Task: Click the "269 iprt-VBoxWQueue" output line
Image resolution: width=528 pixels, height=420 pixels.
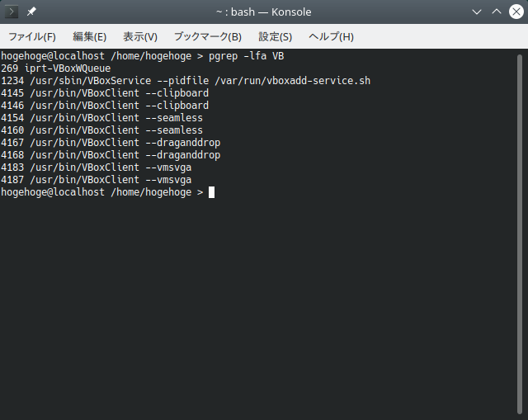Action: click(x=55, y=68)
